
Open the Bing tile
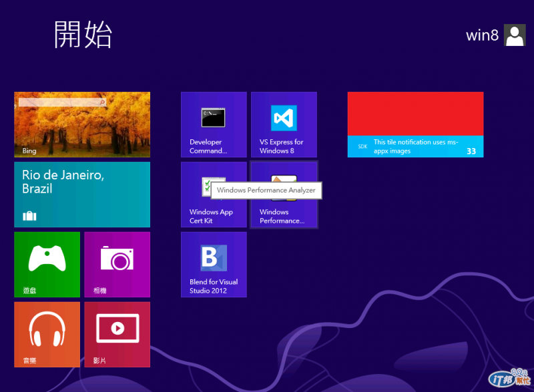(x=82, y=125)
